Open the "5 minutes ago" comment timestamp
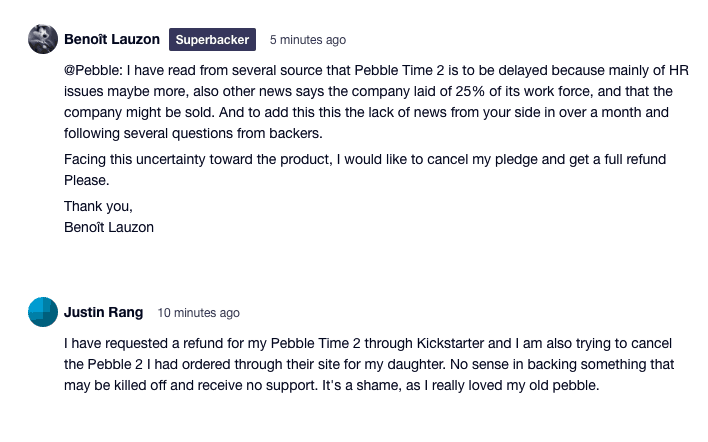This screenshot has height=442, width=708. click(x=308, y=40)
